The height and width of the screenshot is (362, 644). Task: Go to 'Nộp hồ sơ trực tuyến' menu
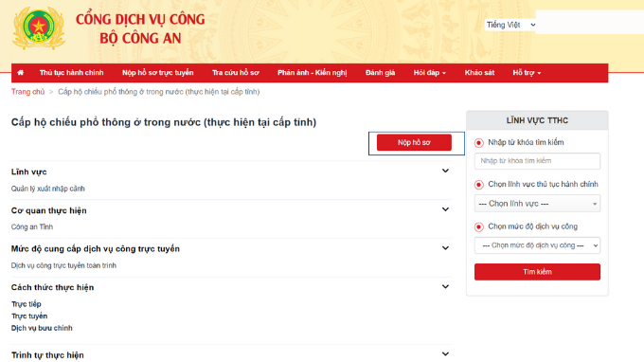pos(158,73)
